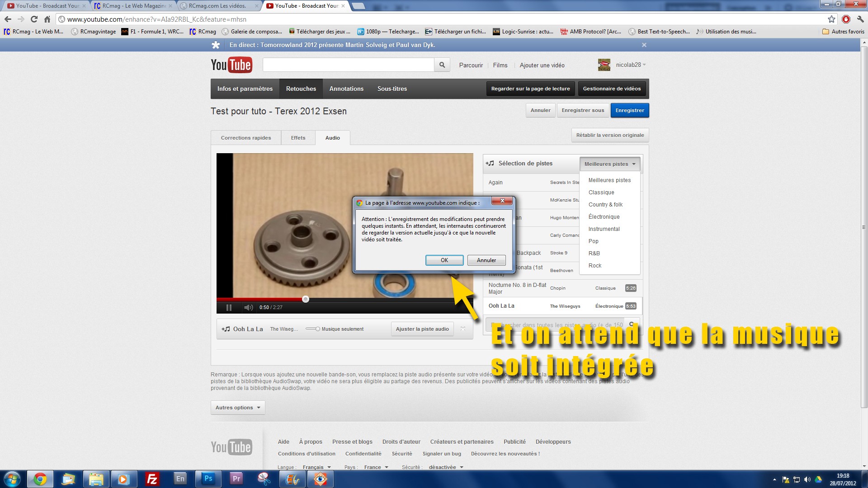This screenshot has height=488, width=868.
Task: Click the search icon in the track search box
Action: tap(632, 324)
